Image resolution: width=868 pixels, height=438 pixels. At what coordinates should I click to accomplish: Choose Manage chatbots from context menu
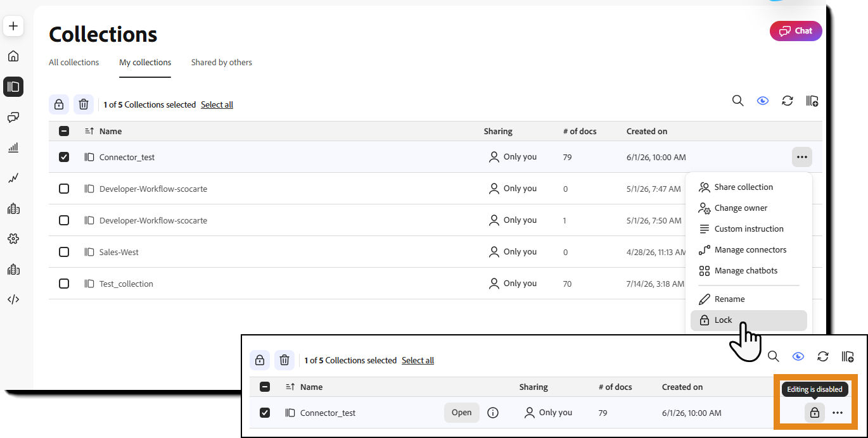[748, 271]
